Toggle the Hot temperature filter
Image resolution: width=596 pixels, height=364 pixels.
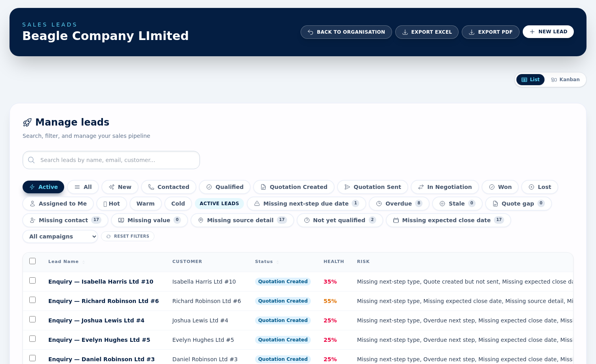click(112, 204)
